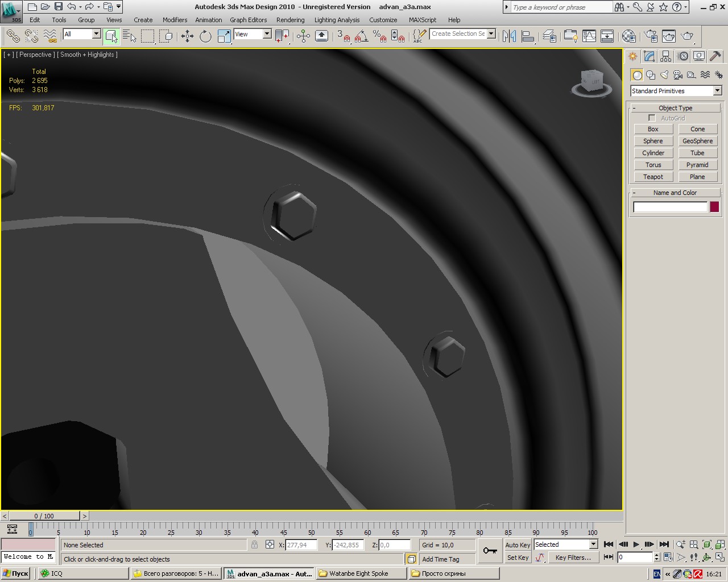
Task: Toggle Auto Key animation mode
Action: pyautogui.click(x=518, y=544)
